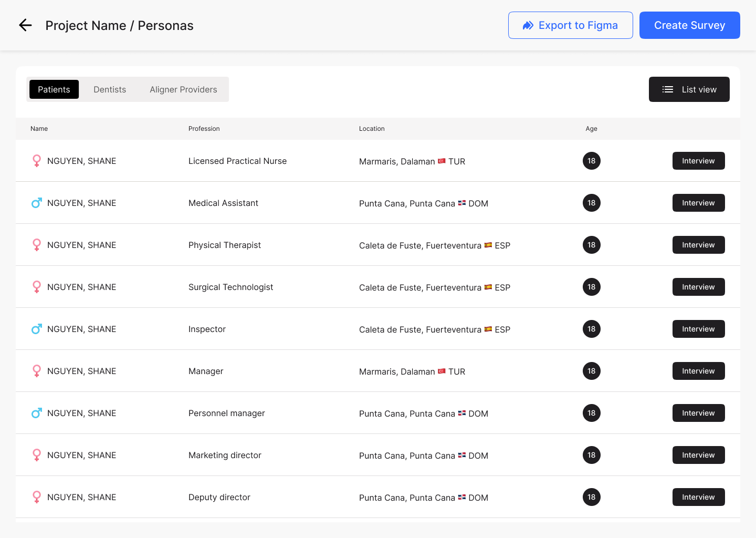Select the Physical Therapist profession text
The image size is (756, 538).
click(225, 245)
